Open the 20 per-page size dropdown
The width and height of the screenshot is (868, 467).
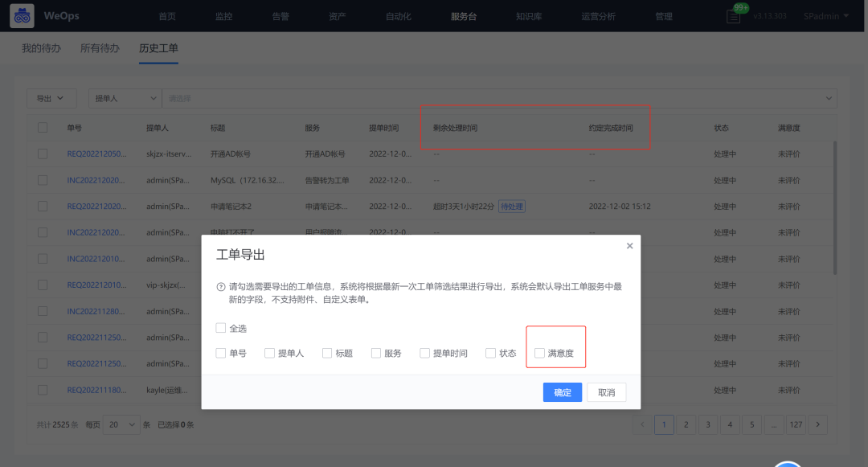(121, 424)
